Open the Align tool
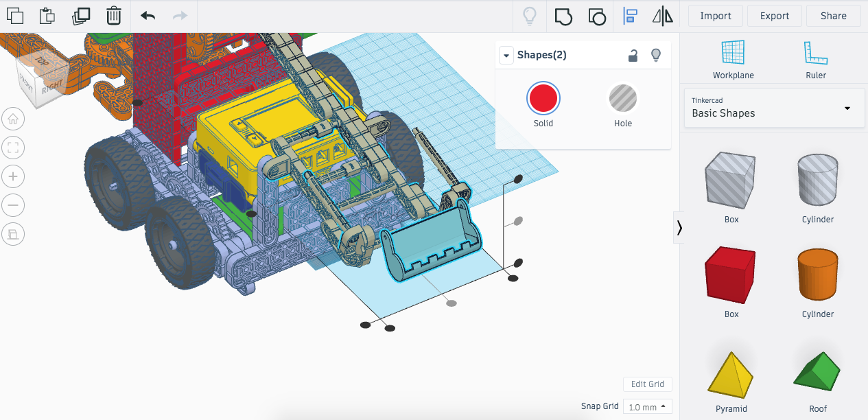This screenshot has width=868, height=420. pos(630,15)
